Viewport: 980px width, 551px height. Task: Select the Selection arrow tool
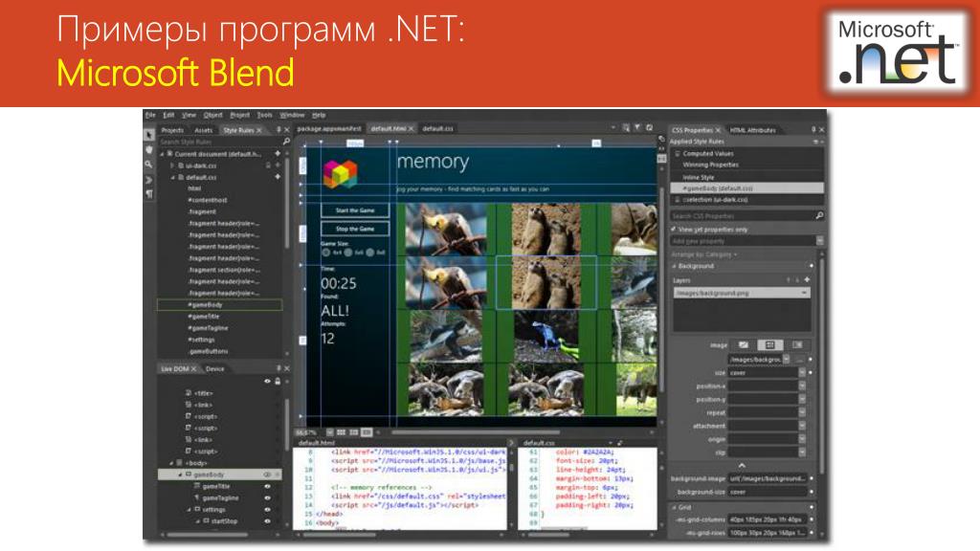click(x=148, y=134)
